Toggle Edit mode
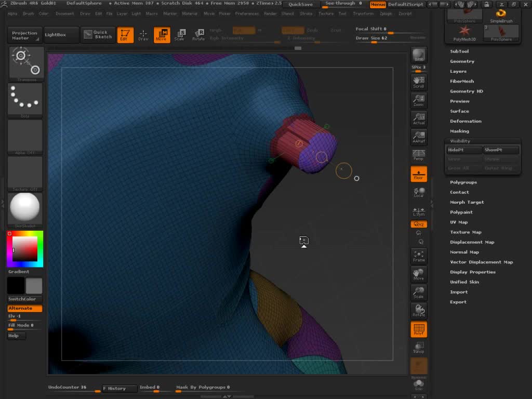532x399 pixels. pos(125,35)
